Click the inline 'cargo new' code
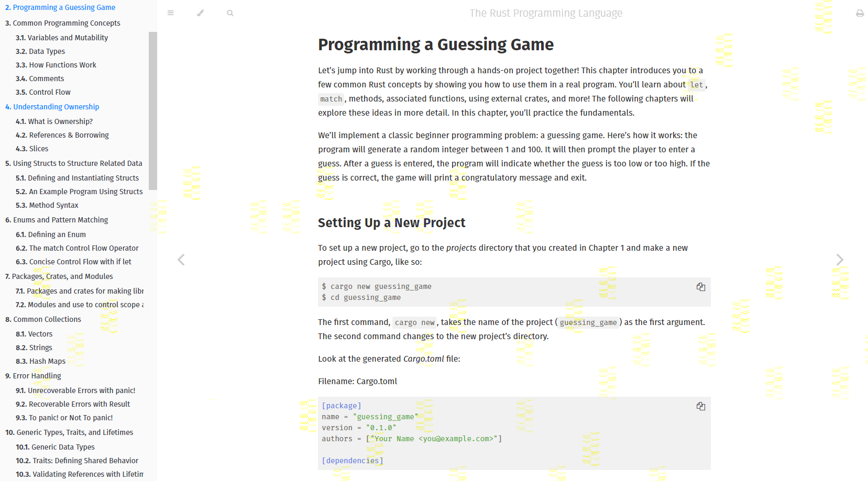Image resolution: width=868 pixels, height=481 pixels. tap(415, 322)
